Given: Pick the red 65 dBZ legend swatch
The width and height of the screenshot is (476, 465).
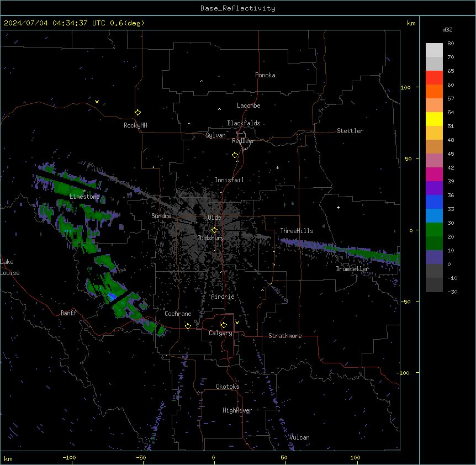Looking at the screenshot, I should click(434, 77).
